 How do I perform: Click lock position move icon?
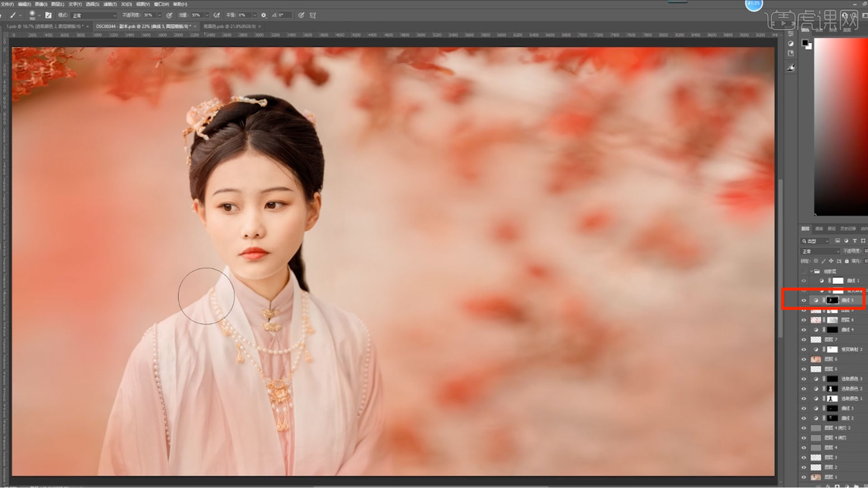[831, 261]
